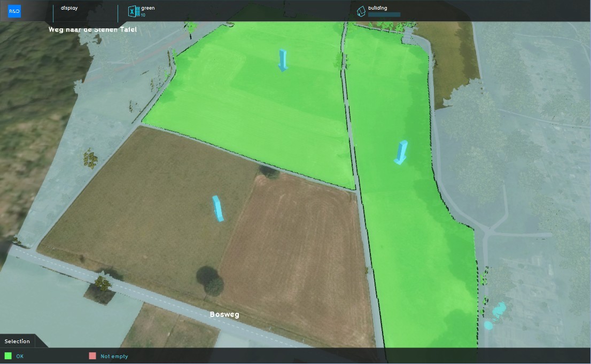591x364 pixels.
Task: Click the blue arrow on the right green strip
Action: [x=401, y=152]
